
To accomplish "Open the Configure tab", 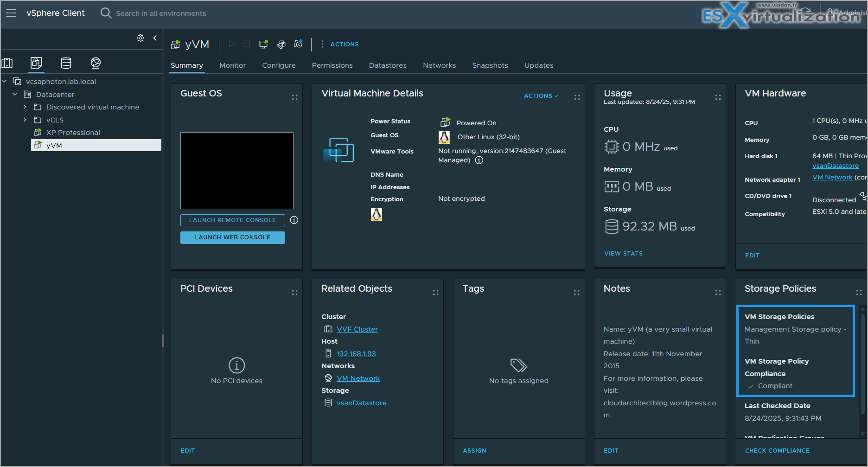I will coord(279,65).
